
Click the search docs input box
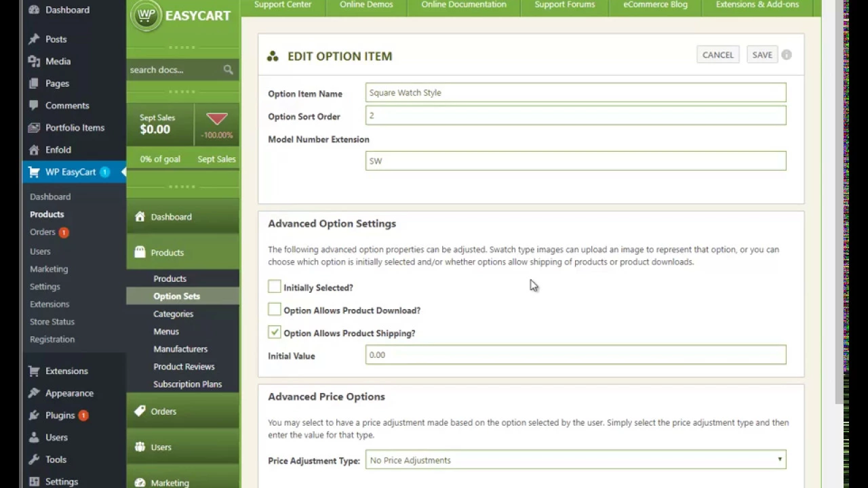(174, 70)
